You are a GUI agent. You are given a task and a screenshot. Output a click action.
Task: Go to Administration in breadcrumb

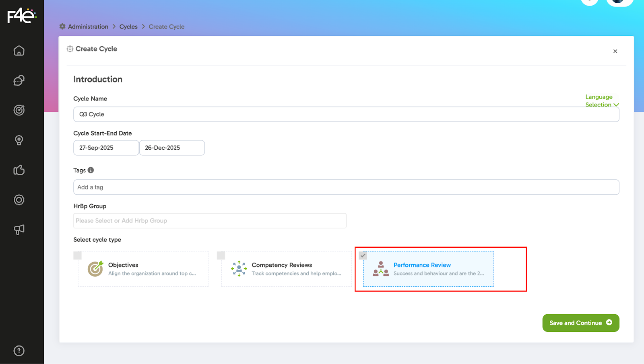[x=88, y=27]
